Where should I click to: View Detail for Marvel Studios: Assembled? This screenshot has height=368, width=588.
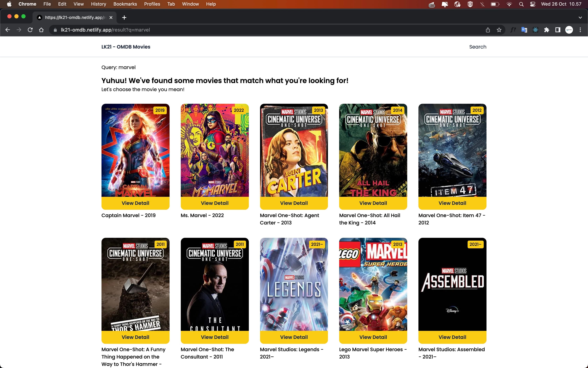pos(452,337)
